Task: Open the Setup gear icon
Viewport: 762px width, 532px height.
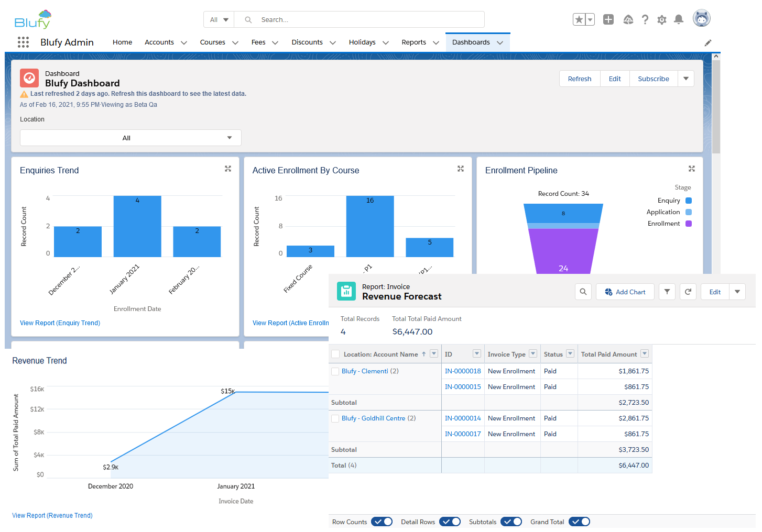Action: click(x=662, y=20)
